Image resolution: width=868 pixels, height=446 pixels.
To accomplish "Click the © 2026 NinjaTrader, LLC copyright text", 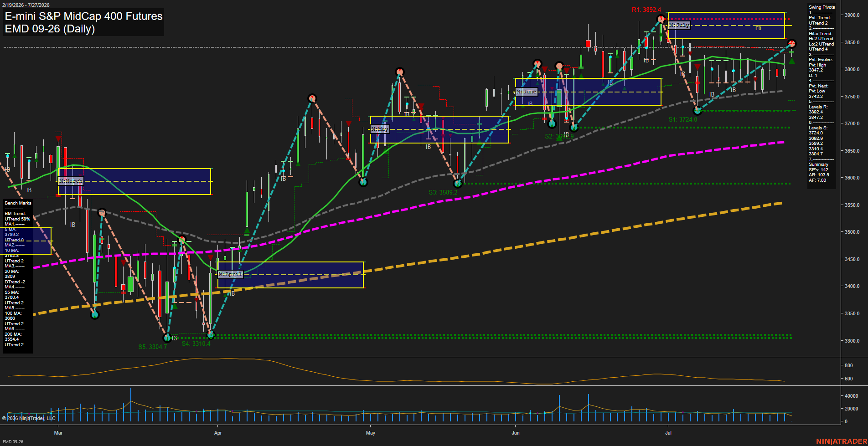I will coord(29,418).
